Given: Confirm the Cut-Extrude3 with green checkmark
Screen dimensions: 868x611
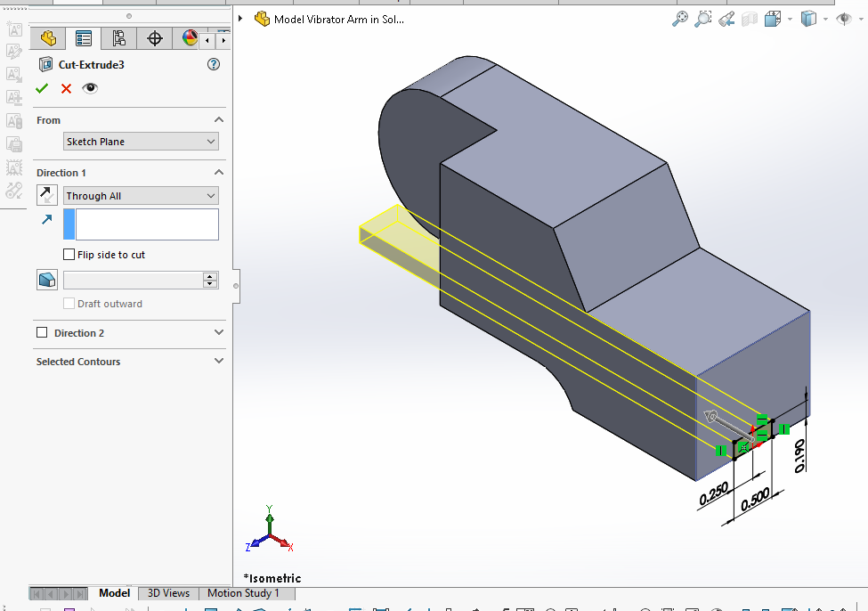Looking at the screenshot, I should point(42,88).
